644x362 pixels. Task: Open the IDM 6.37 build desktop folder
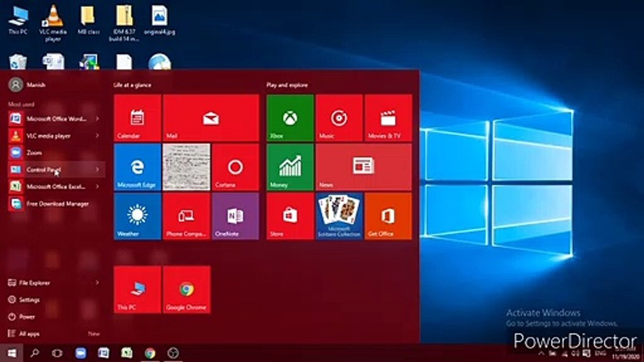124,23
